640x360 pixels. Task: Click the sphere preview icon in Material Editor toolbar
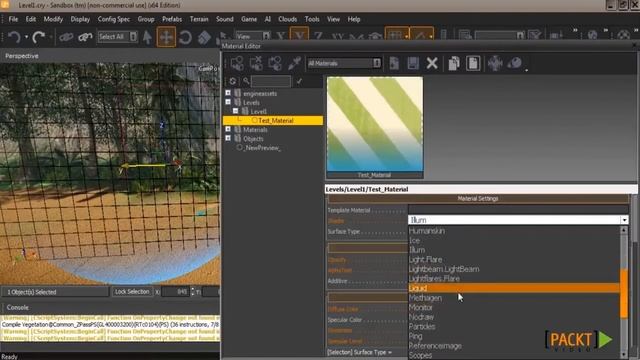tap(515, 63)
